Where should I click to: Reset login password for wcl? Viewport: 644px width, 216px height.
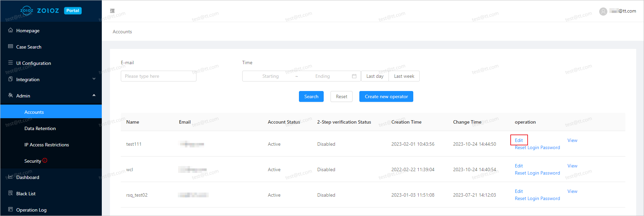pos(537,173)
